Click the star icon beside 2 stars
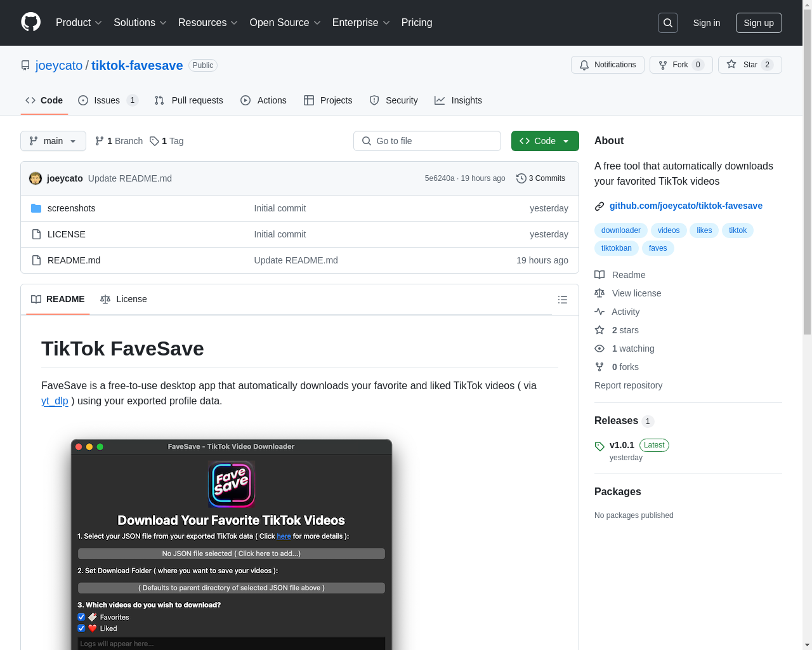This screenshot has width=812, height=650. [x=599, y=330]
